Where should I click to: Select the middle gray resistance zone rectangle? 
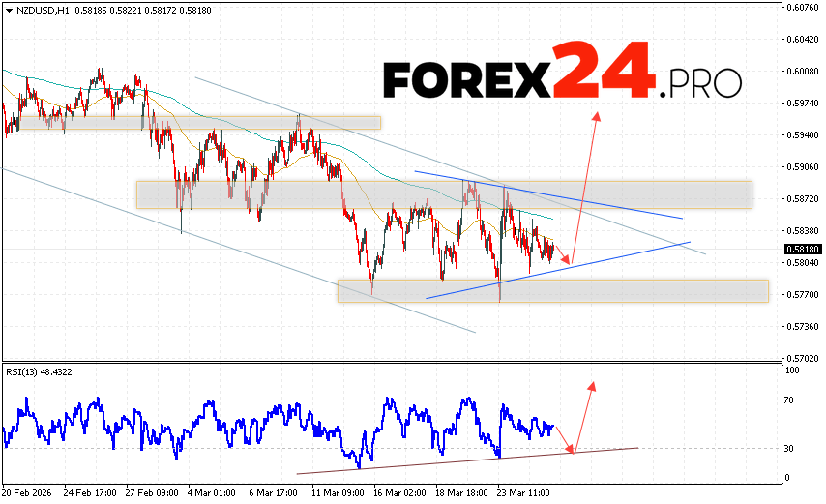coord(443,194)
